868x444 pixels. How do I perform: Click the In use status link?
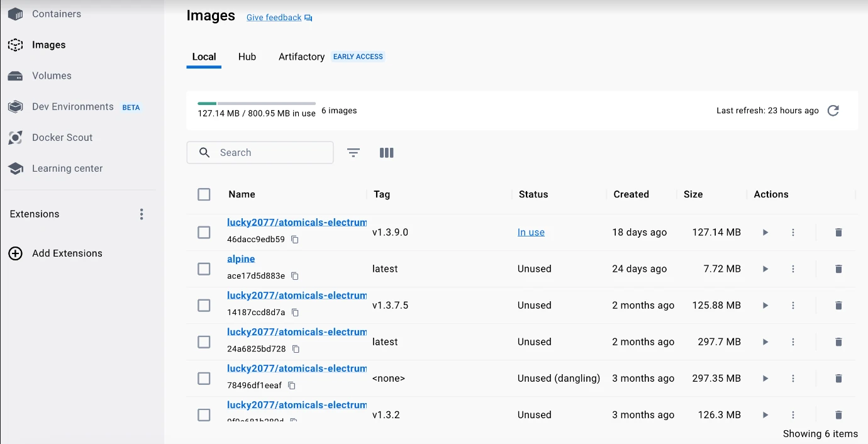(x=531, y=233)
